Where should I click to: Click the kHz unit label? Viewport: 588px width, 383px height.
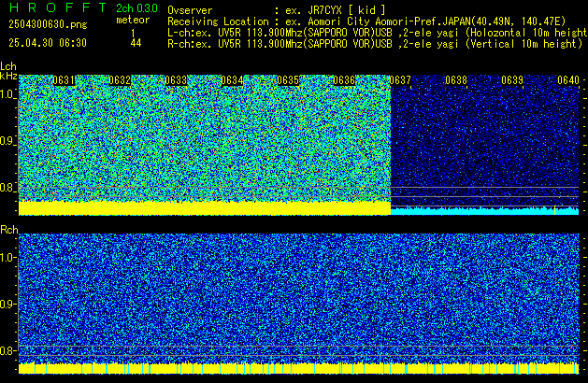point(8,76)
